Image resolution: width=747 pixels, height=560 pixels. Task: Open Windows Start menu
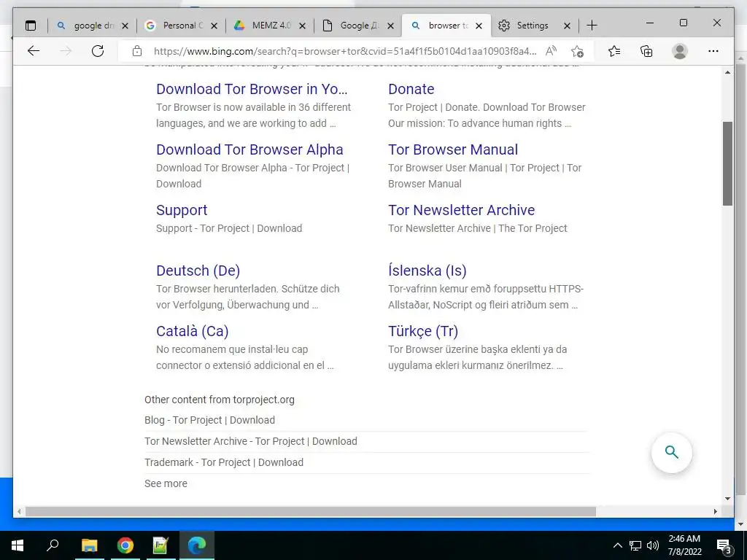click(18, 545)
